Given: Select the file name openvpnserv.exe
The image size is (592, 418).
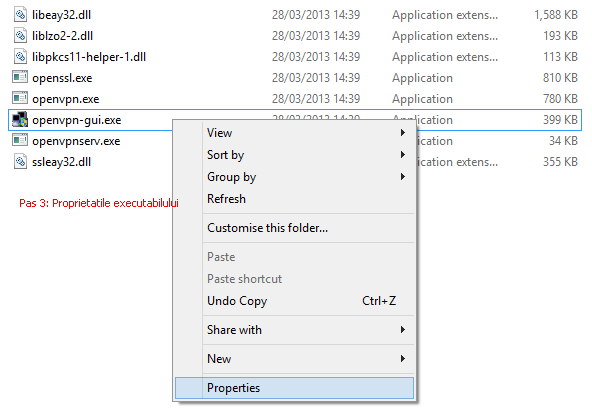Looking at the screenshot, I should [x=76, y=141].
